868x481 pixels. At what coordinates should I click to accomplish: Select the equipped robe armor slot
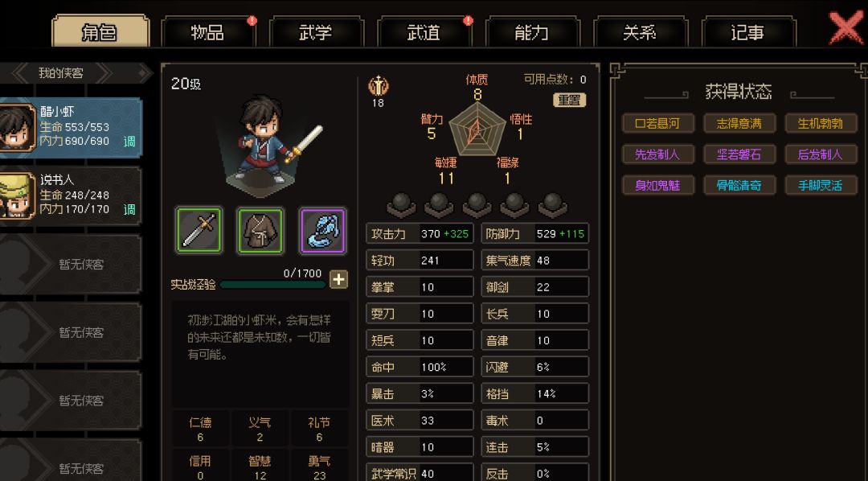(260, 231)
